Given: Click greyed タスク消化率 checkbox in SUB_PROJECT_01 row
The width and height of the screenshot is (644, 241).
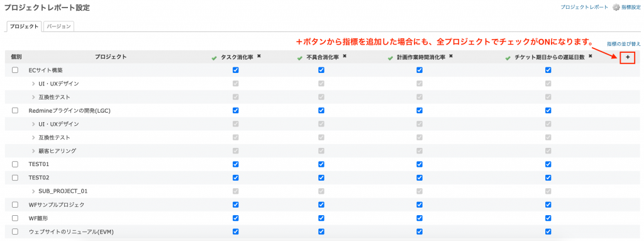Looking at the screenshot, I should click(x=235, y=191).
